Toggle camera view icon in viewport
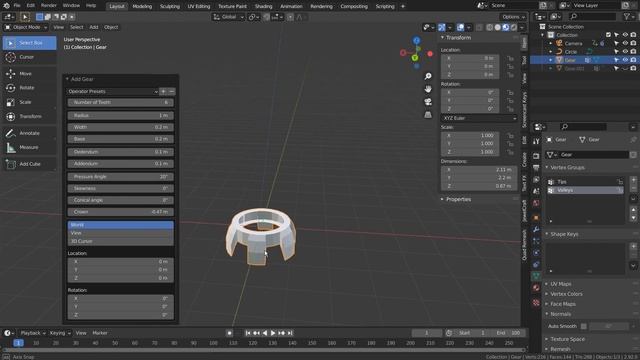Viewport: 640px width, 360px height. click(x=428, y=102)
